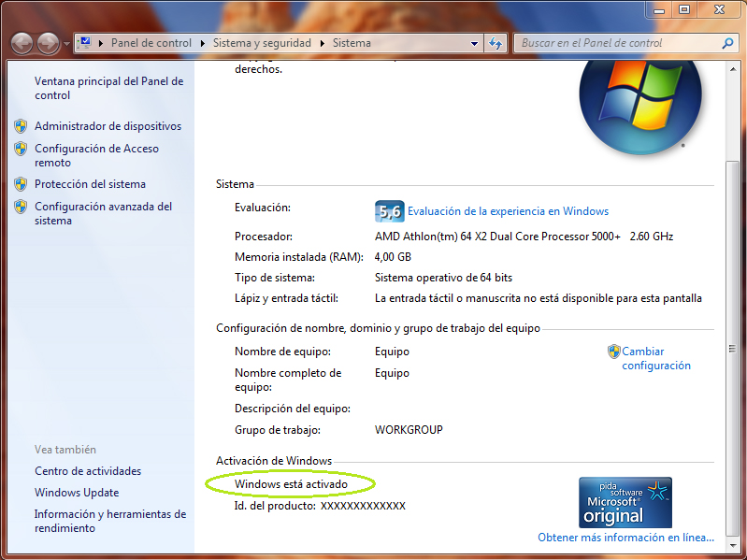Click the scrollbar down arrow
This screenshot has height=560, width=747.
click(733, 545)
